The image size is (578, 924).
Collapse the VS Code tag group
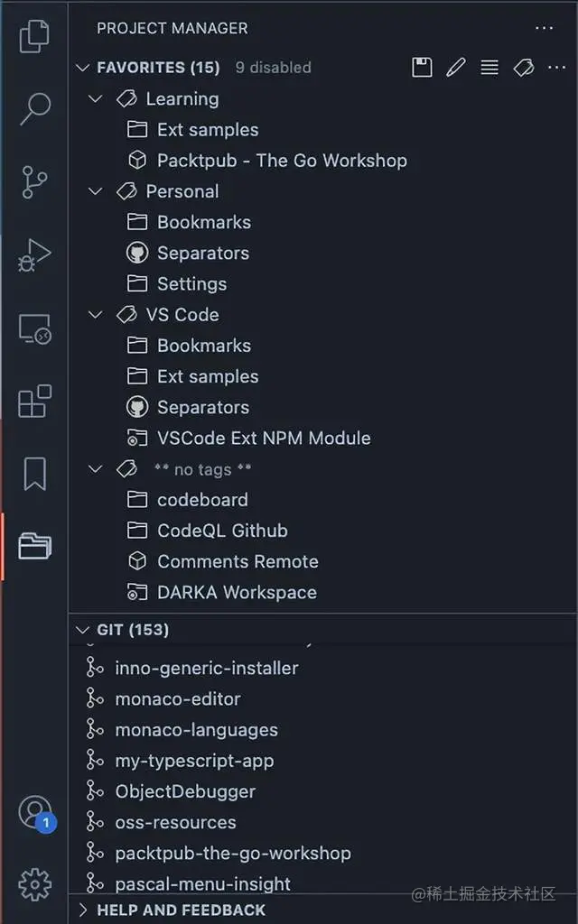pos(95,315)
